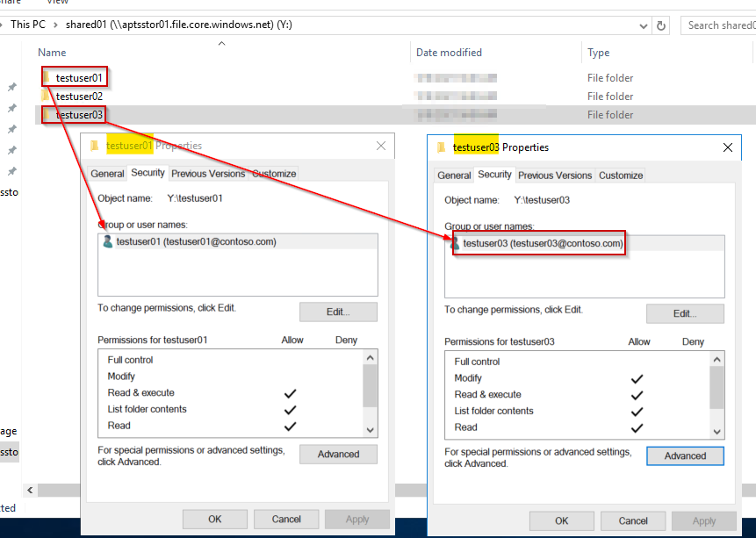Open Customize tab in testuser03 Properties
Viewport: 756px width, 538px height.
click(x=621, y=176)
